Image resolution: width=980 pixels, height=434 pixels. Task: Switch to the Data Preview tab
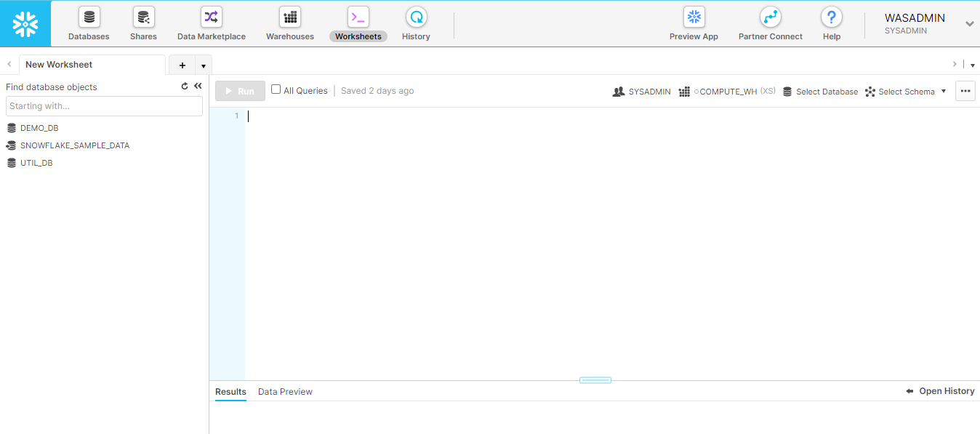285,392
